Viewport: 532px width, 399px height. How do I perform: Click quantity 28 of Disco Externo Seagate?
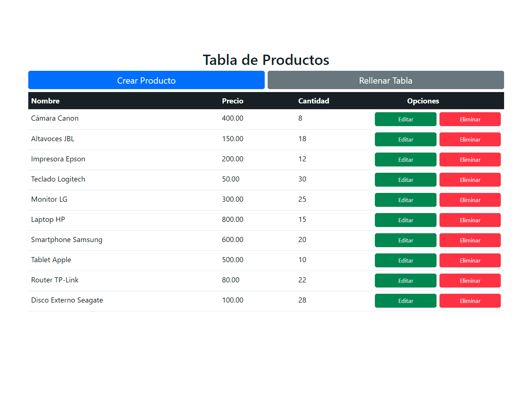point(334,301)
